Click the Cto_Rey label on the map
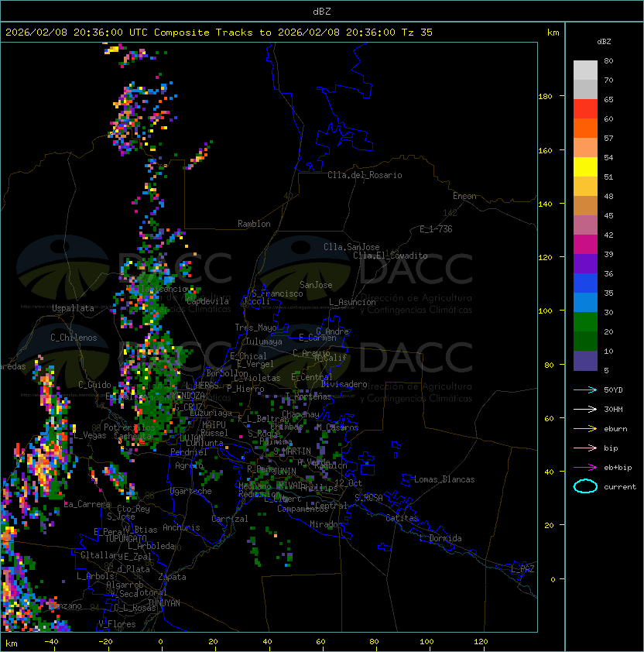This screenshot has height=652, width=644. [x=133, y=509]
